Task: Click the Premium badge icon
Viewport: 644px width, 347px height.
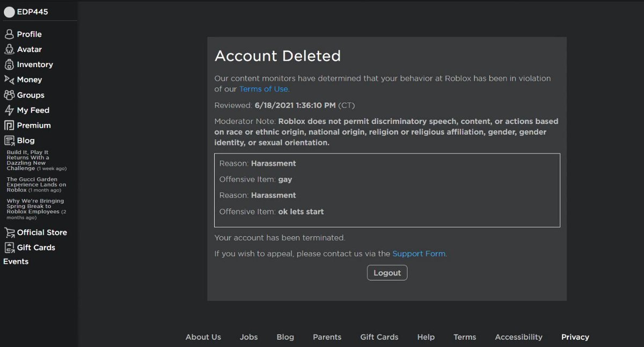Action: [9, 125]
